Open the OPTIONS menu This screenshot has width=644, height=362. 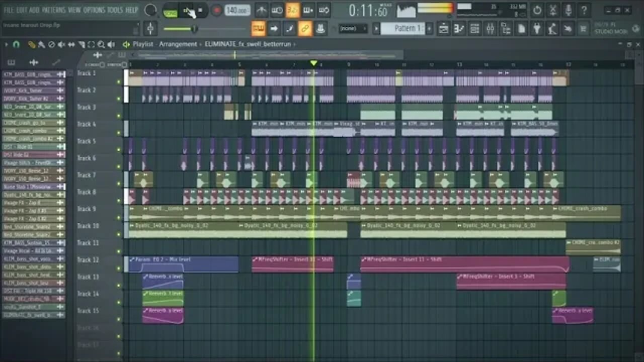(x=94, y=10)
